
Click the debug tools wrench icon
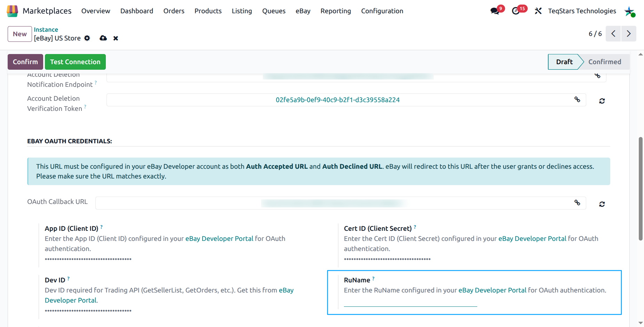click(x=538, y=11)
